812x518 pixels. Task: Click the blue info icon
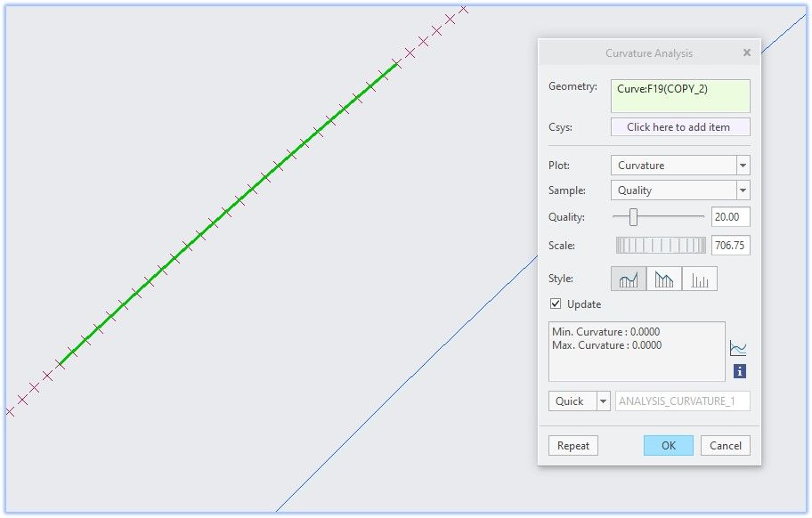click(740, 371)
